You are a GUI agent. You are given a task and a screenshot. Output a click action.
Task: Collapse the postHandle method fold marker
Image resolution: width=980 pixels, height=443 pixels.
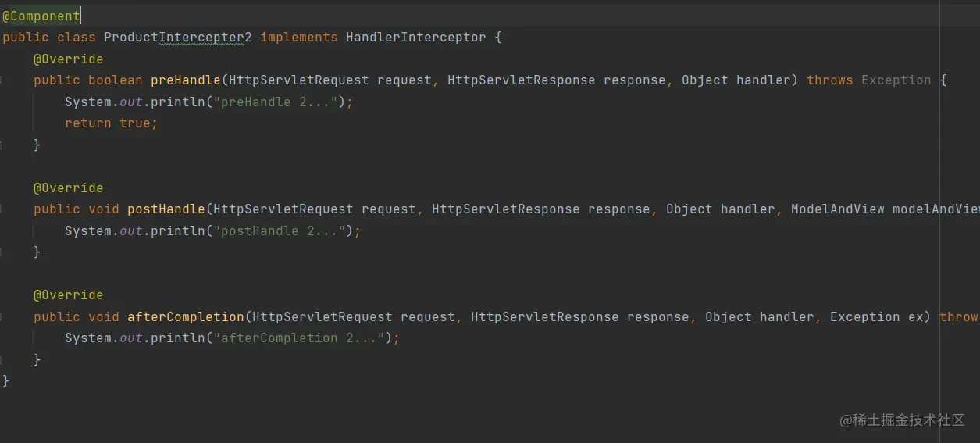coord(2,209)
